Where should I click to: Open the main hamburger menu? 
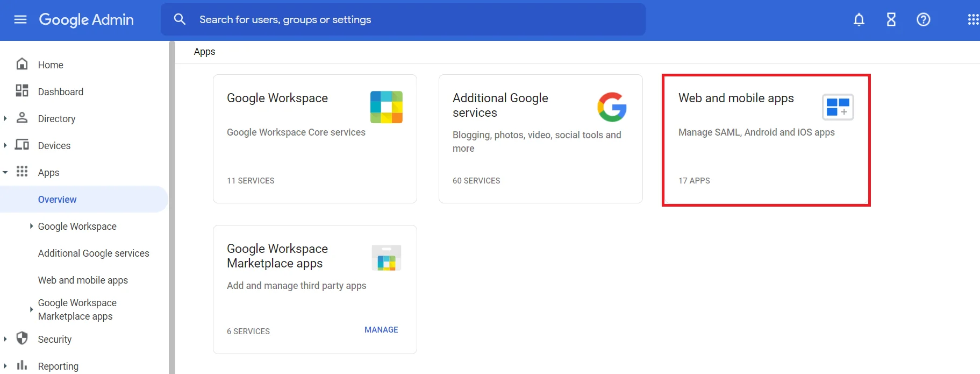pyautogui.click(x=20, y=20)
